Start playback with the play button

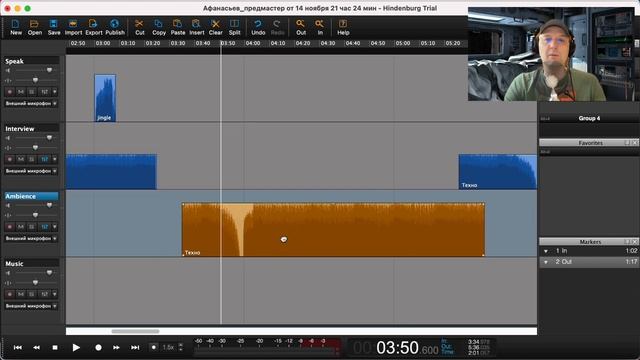tap(76, 347)
